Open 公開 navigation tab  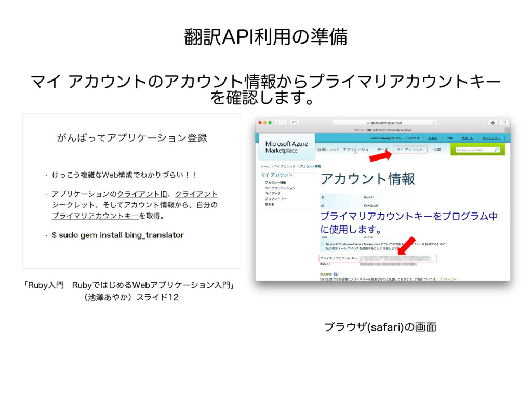(x=436, y=149)
